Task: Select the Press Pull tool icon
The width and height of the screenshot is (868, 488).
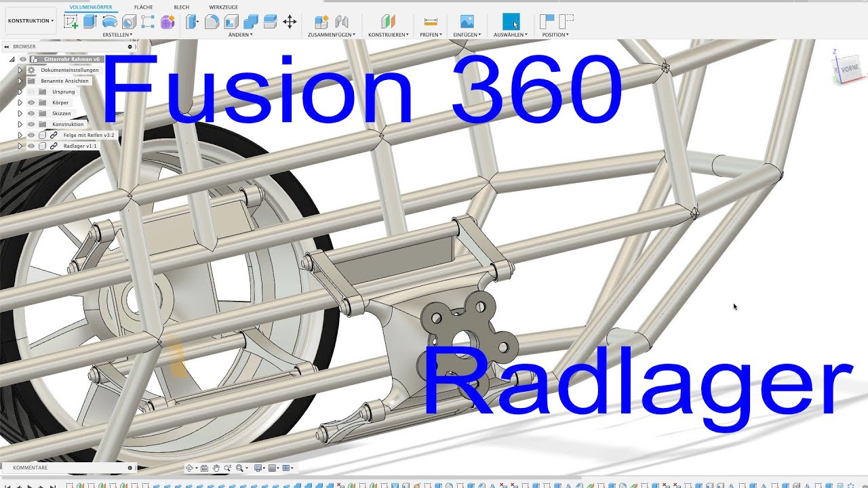Action: [x=193, y=22]
